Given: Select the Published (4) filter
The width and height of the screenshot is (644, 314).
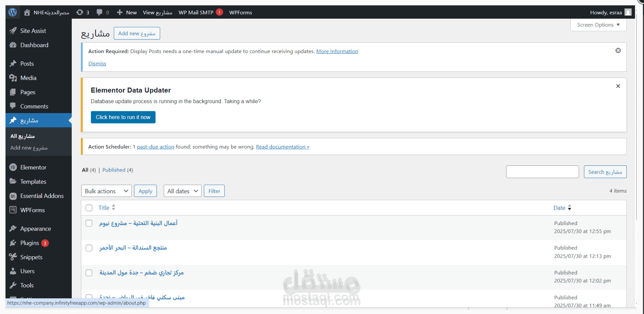Looking at the screenshot, I should [x=118, y=170].
